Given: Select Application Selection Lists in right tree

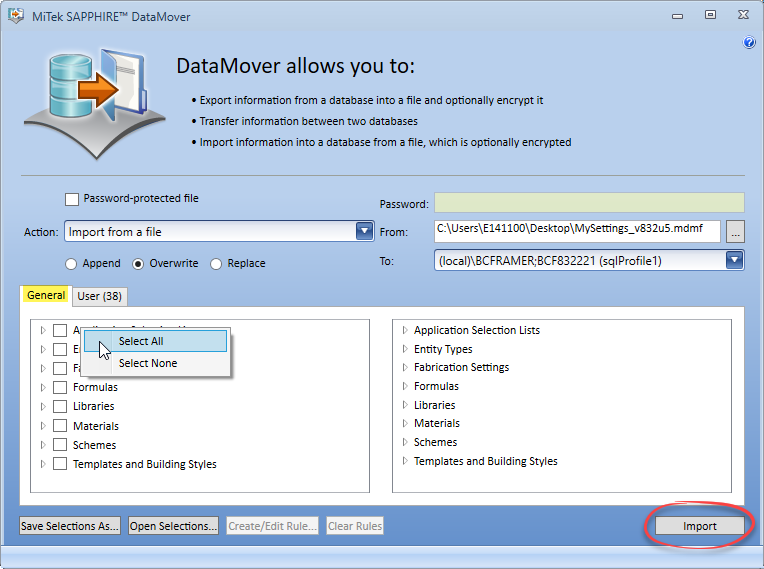Looking at the screenshot, I should 477,330.
